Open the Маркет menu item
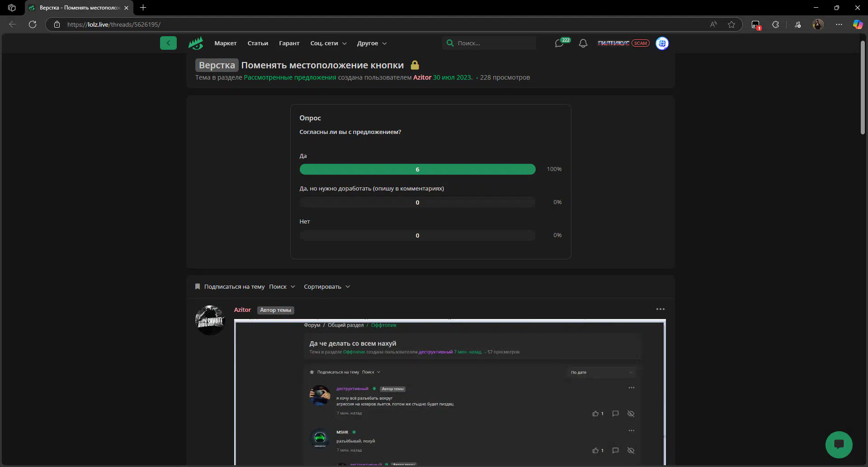Viewport: 868px width, 467px height. (x=226, y=43)
